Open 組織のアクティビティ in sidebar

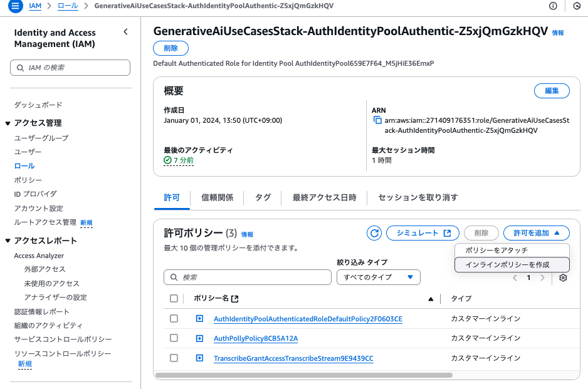[x=48, y=325]
